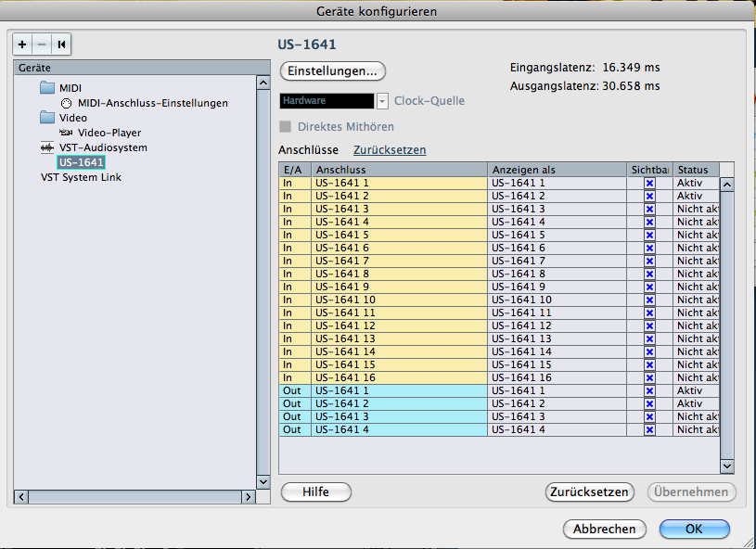Select input port row US-1641 9
This screenshot has height=549, width=756.
coord(499,287)
